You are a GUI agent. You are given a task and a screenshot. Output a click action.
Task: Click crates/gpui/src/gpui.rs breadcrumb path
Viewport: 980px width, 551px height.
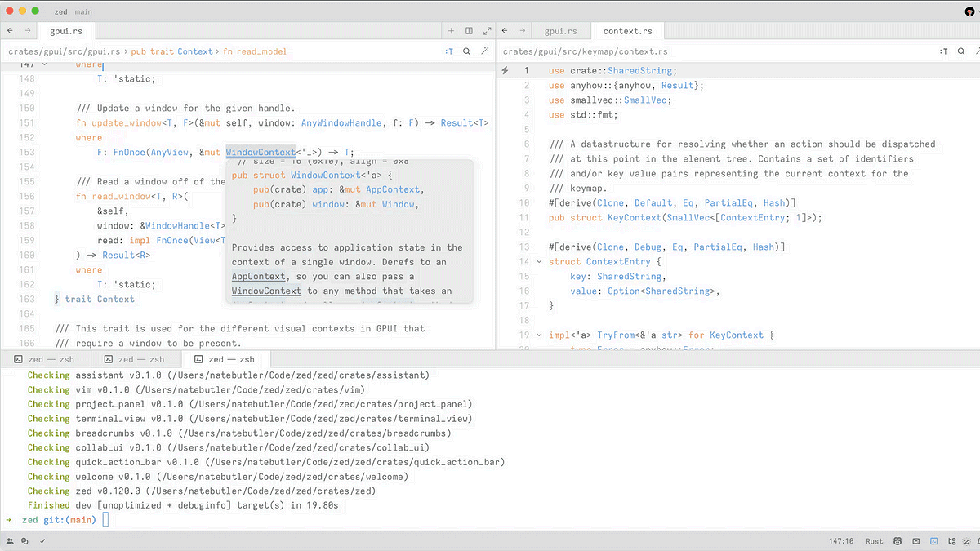click(65, 51)
